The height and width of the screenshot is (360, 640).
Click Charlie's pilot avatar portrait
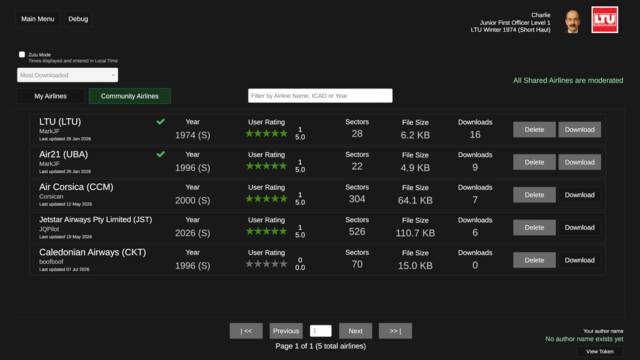point(573,21)
